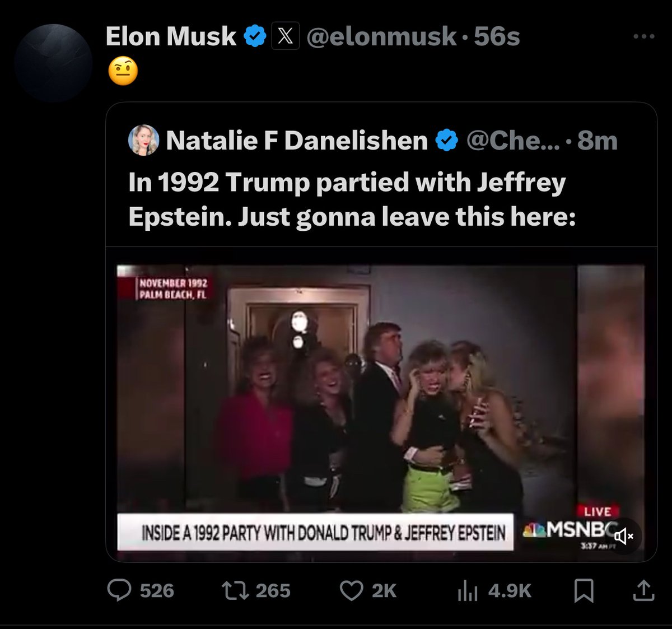Open the three-dot more options menu
The width and height of the screenshot is (672, 629).
(643, 36)
